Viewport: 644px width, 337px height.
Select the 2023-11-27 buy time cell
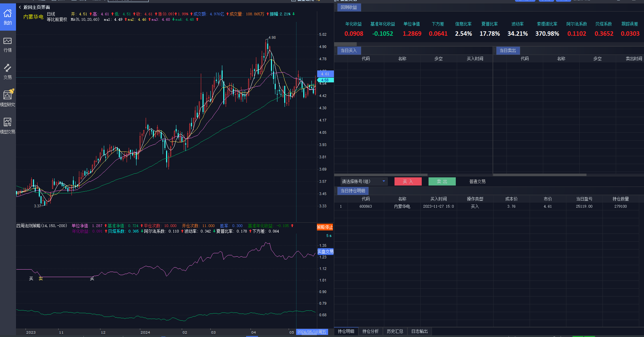[438, 206]
